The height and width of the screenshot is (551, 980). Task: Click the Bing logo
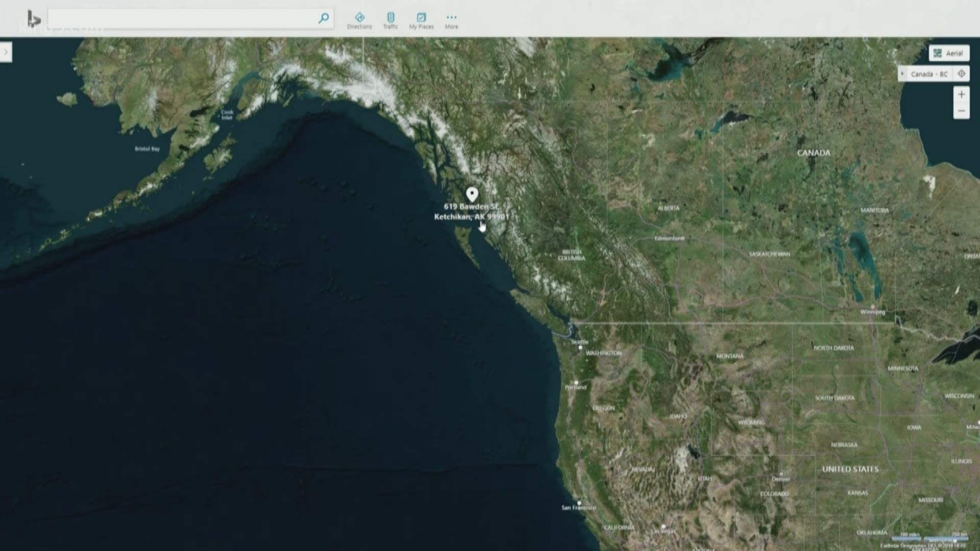pos(34,19)
